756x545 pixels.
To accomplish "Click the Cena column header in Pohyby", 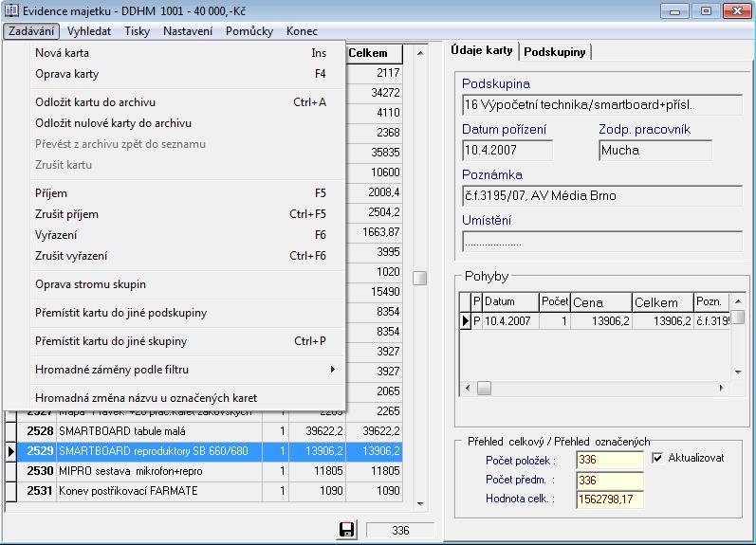I will 600,302.
